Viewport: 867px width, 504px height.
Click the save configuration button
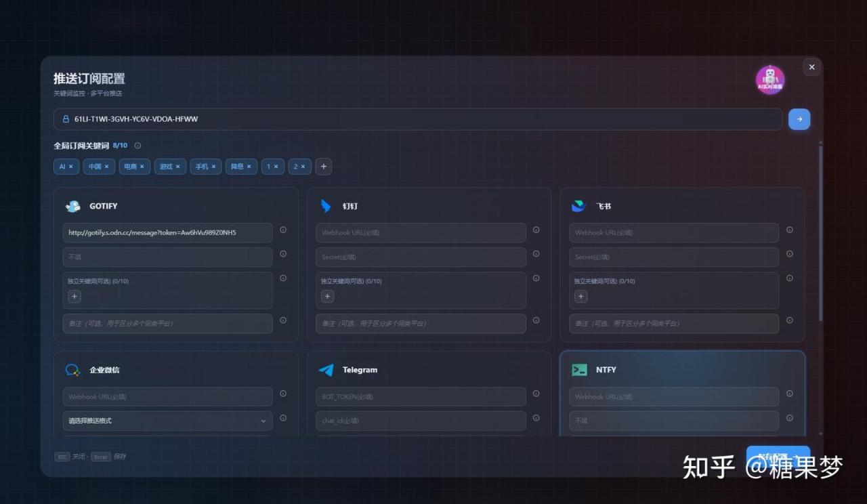778,456
